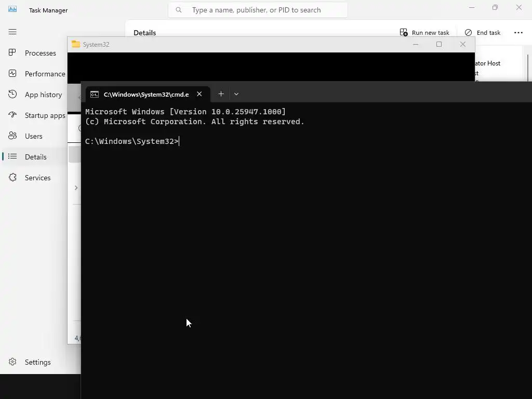Viewport: 532px width, 399px height.
Task: Click the Details heading in Task Manager
Action: (x=145, y=33)
